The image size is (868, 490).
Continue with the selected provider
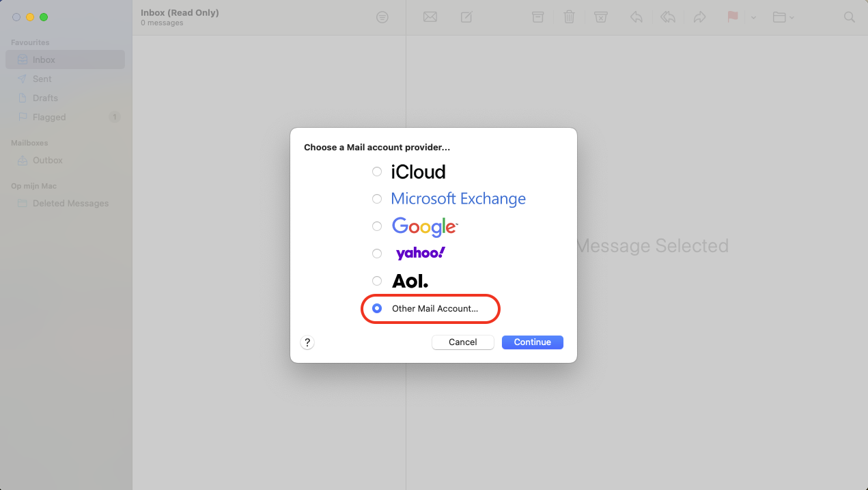(x=532, y=342)
